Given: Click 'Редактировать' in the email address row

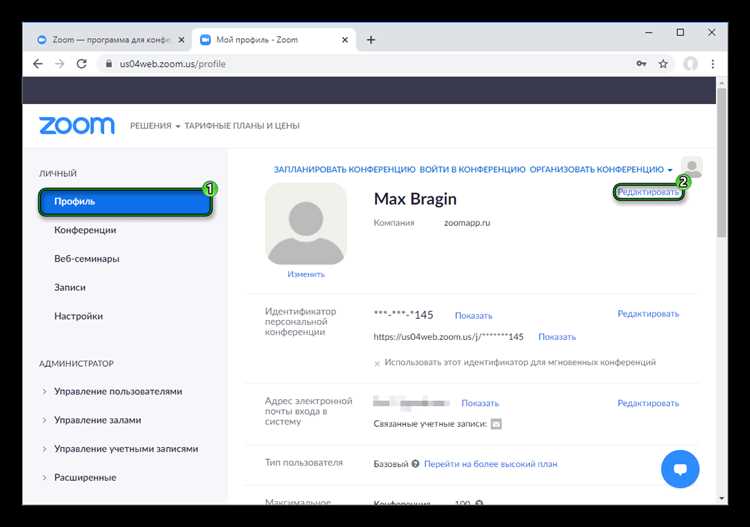Looking at the screenshot, I should 648,403.
